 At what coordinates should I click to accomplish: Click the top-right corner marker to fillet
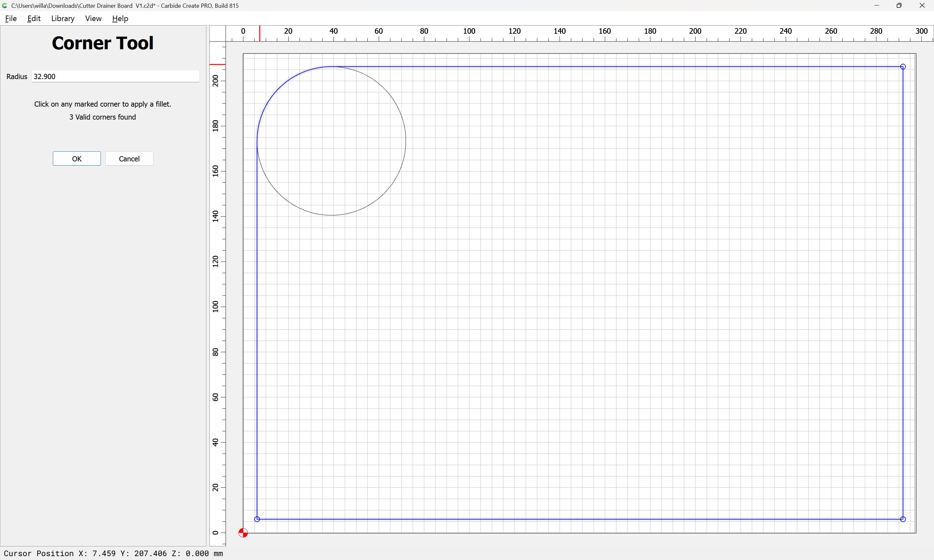903,67
